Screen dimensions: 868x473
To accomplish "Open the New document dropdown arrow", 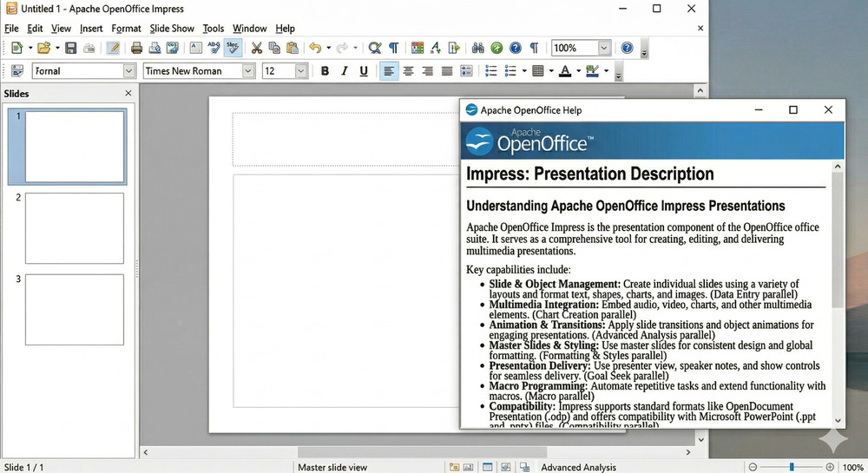I will 30,48.
